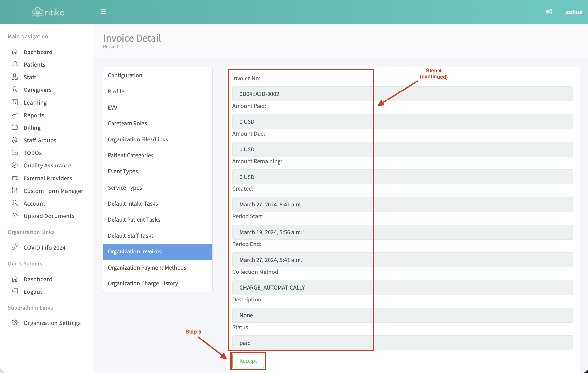Click the Upload Documents cloud icon
588x373 pixels.
click(x=15, y=216)
